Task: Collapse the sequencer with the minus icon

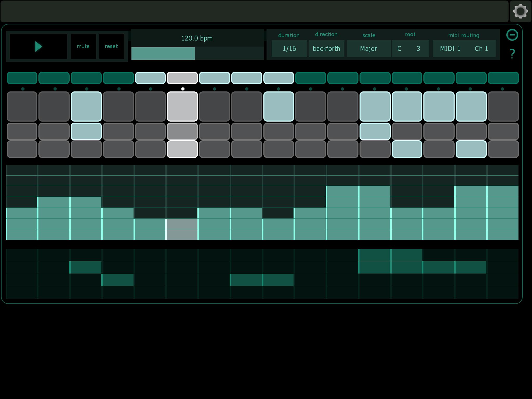Action: point(512,35)
